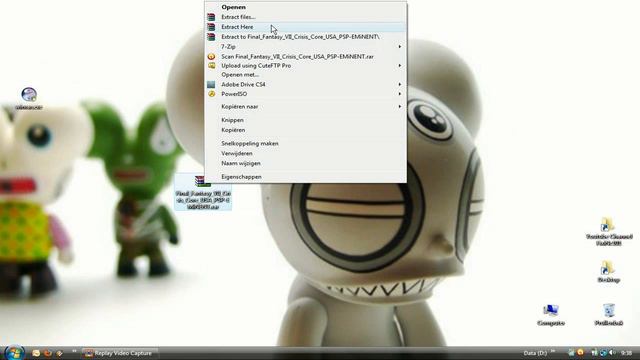Choose Kopiëren in the context menu
Image resolution: width=640 pixels, height=360 pixels.
(305, 130)
